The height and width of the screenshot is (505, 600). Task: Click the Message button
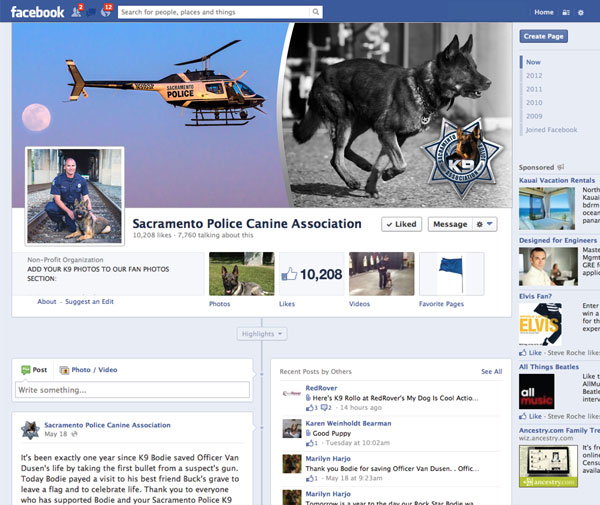450,224
